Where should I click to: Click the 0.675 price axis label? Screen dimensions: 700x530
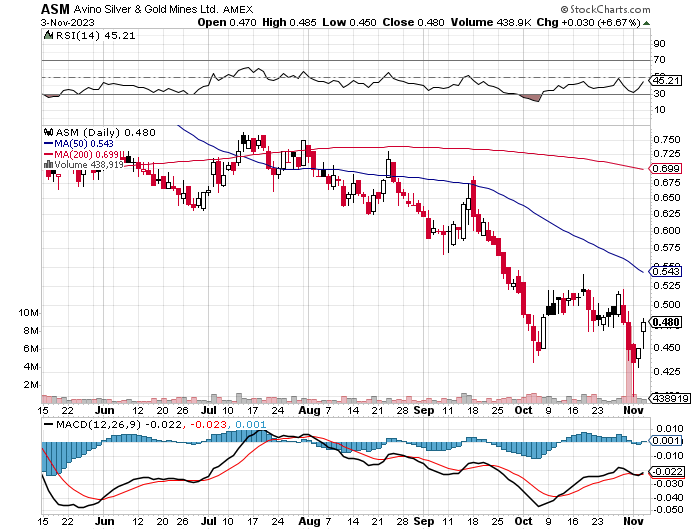click(667, 182)
